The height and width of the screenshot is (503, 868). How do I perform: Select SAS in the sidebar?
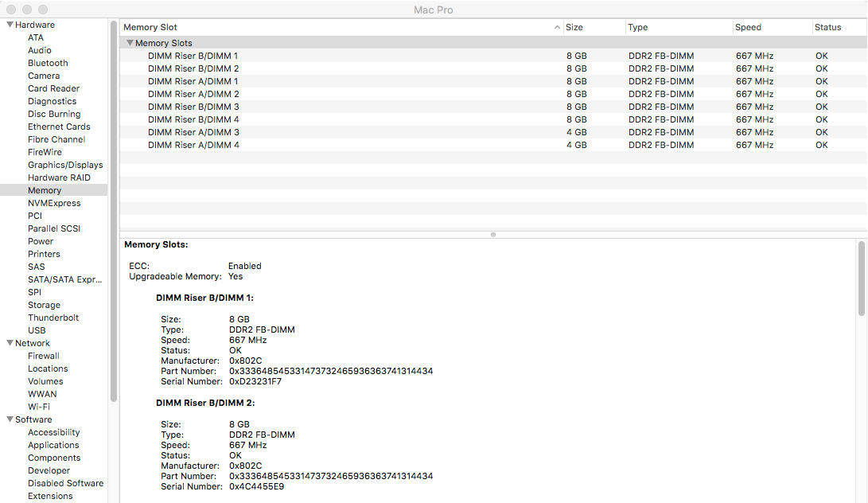tap(37, 267)
